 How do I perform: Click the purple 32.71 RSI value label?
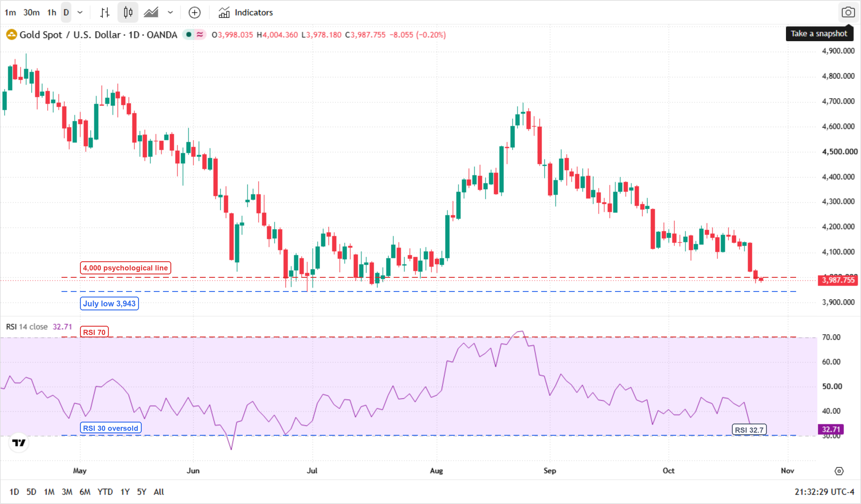831,429
